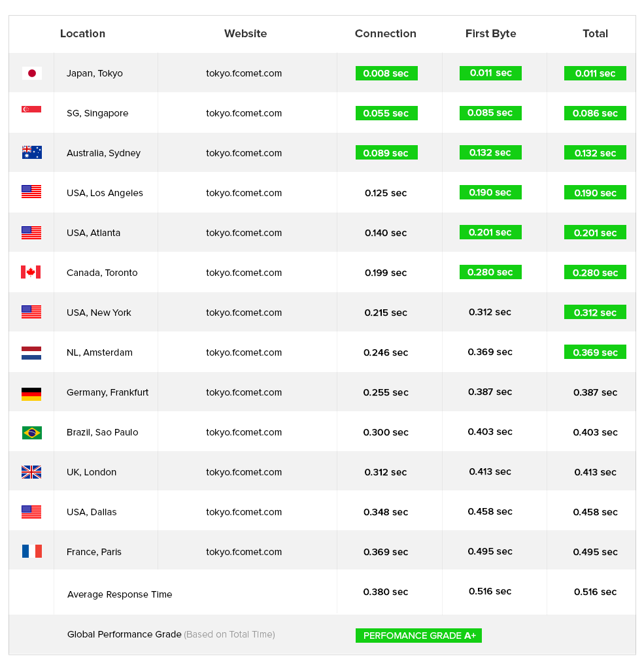Click tokyo.fcomet.com in the Japan row
This screenshot has width=644, height=663.
coord(244,73)
